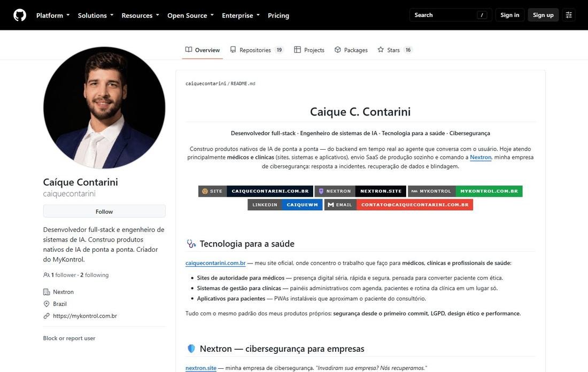Expand the Open Source dropdown
The width and height of the screenshot is (588, 372).
190,15
